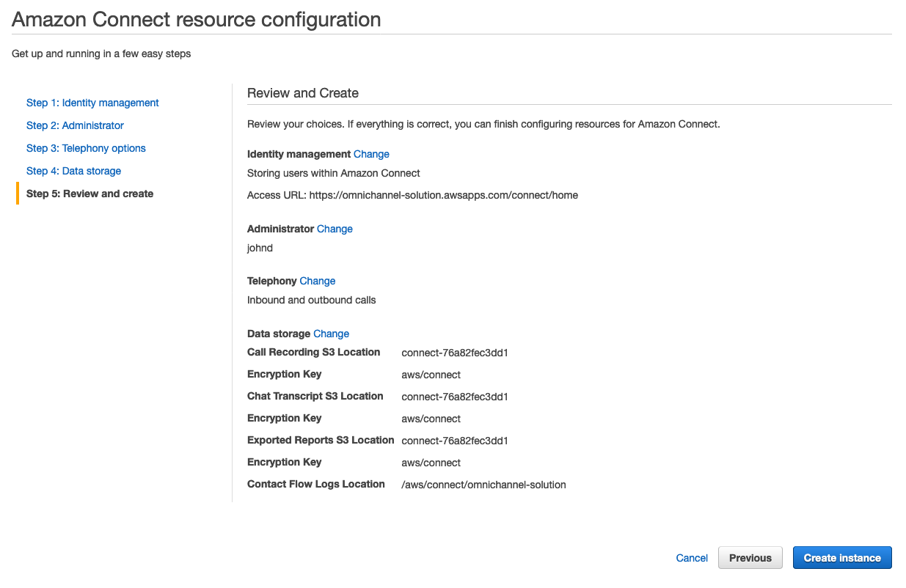The image size is (906, 588).
Task: Click the 'Contact Flow Logs Location' label
Action: pos(316,484)
